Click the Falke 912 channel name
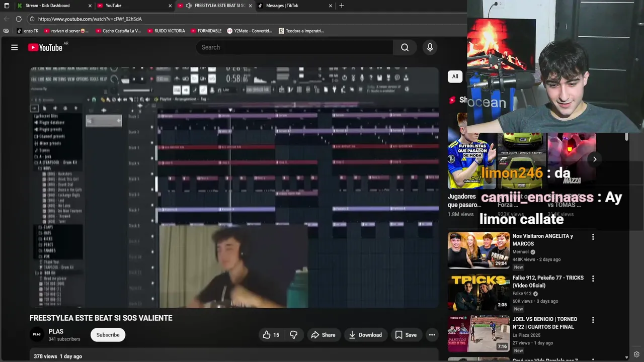644x362 pixels. point(522,294)
